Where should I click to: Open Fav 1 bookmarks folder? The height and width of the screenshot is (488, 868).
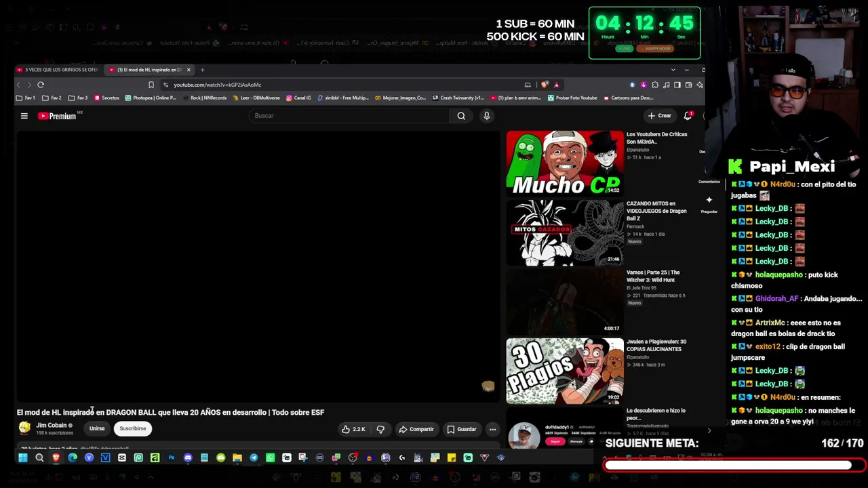point(26,98)
